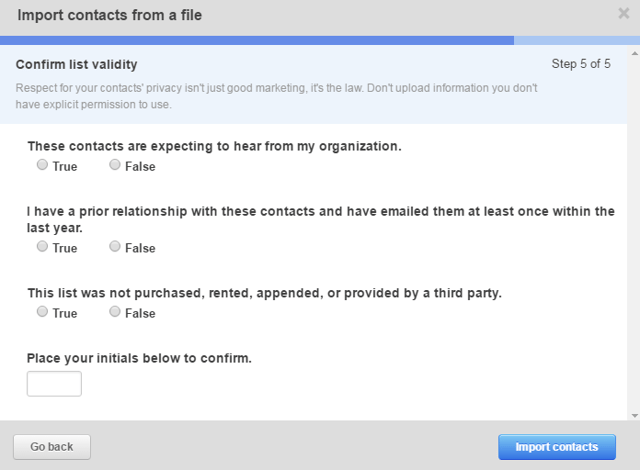This screenshot has height=470, width=640.
Task: Click the Go back button
Action: [52, 447]
